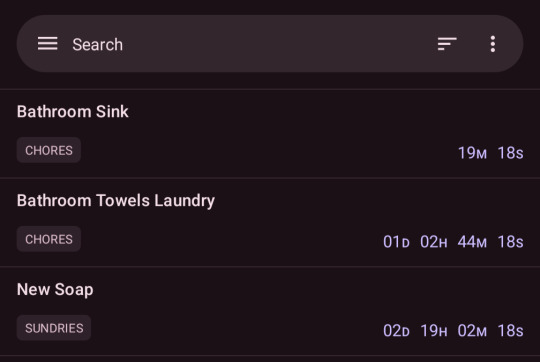This screenshot has height=362, width=540.
Task: Click the New Soap title text
Action: 55,289
